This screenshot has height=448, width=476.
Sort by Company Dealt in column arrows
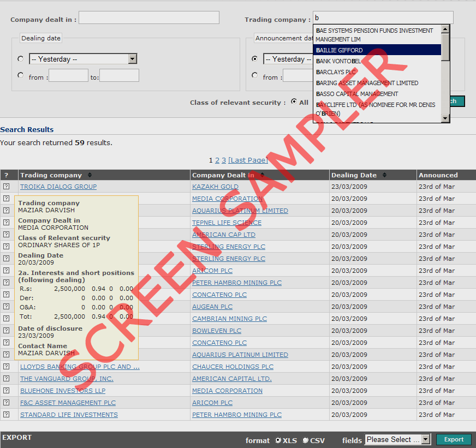tap(262, 175)
